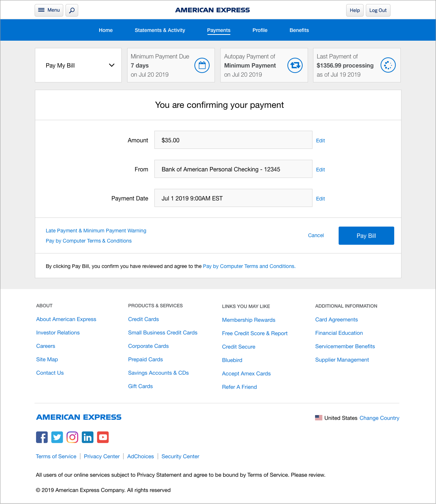
Task: Edit the payment Amount
Action: tap(320, 141)
